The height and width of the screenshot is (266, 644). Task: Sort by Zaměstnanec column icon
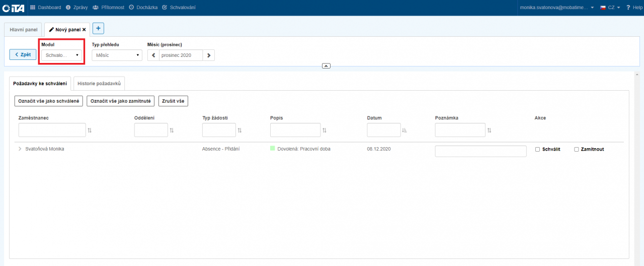pyautogui.click(x=90, y=130)
